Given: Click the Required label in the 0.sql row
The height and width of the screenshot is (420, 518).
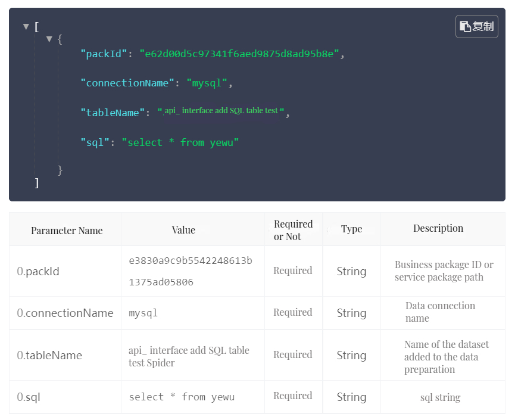Looking at the screenshot, I should (292, 397).
